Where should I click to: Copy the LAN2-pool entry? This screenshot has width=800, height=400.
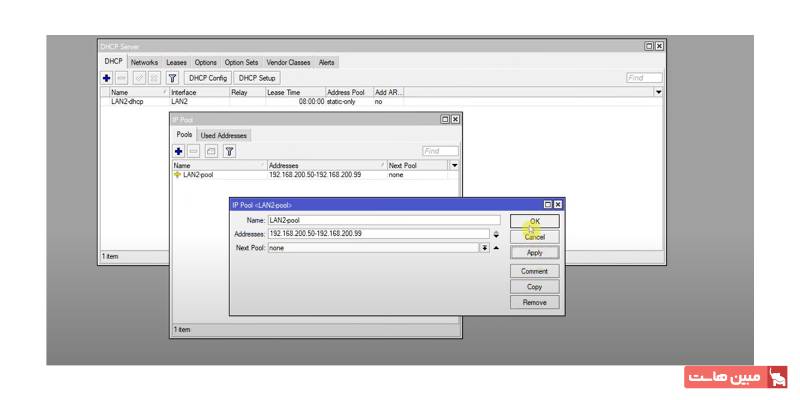[535, 287]
